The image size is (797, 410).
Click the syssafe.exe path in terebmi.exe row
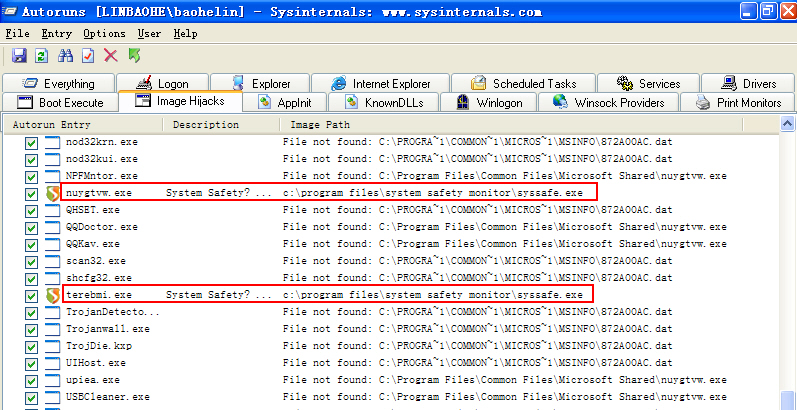(x=433, y=295)
